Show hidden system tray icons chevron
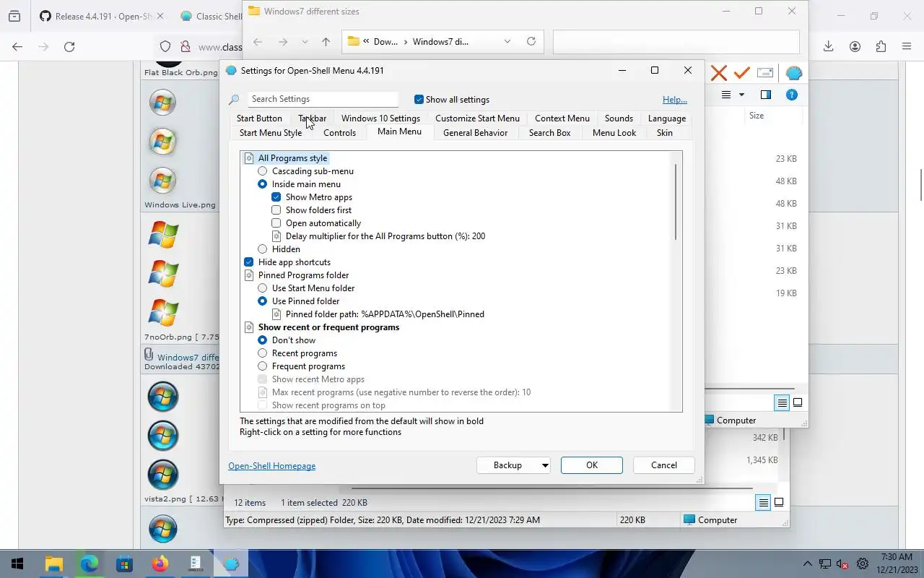Screen dimensions: 924x578 (807, 564)
